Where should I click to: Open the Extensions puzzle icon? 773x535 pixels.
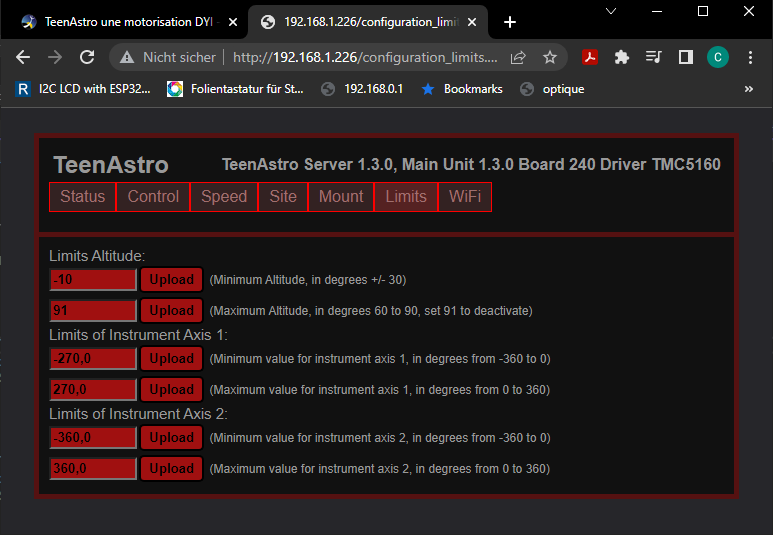[622, 57]
